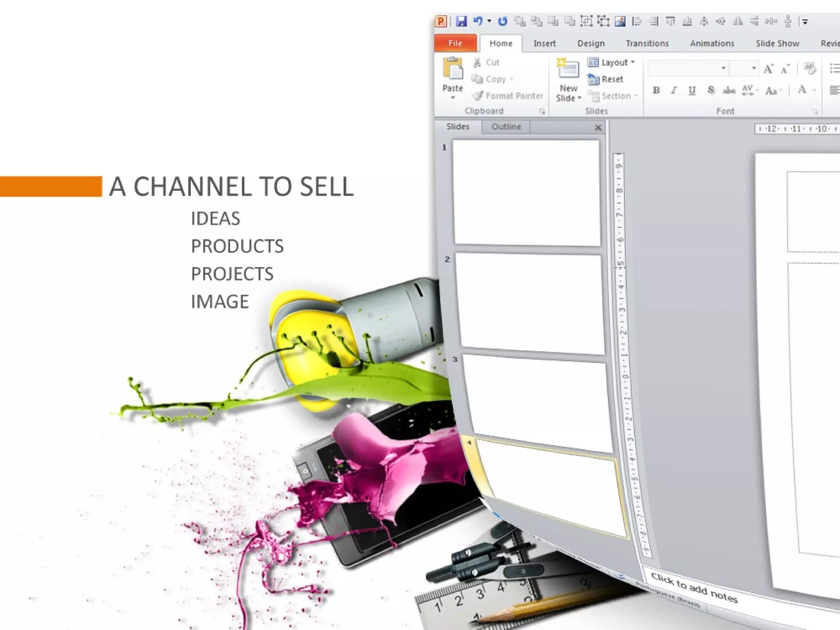Open the Font Color A dropdown

[815, 91]
